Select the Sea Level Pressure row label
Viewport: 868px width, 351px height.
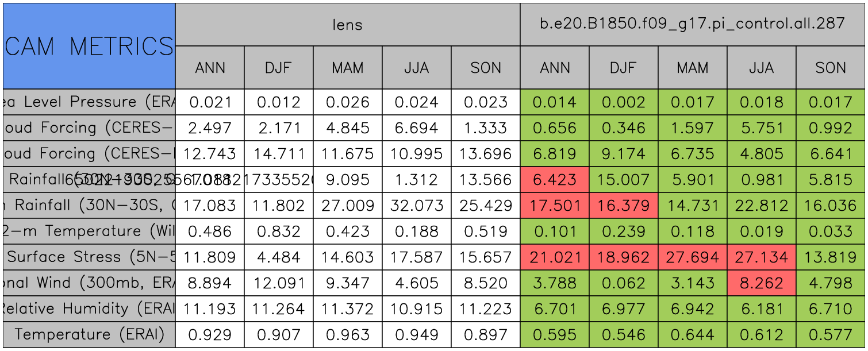click(89, 102)
